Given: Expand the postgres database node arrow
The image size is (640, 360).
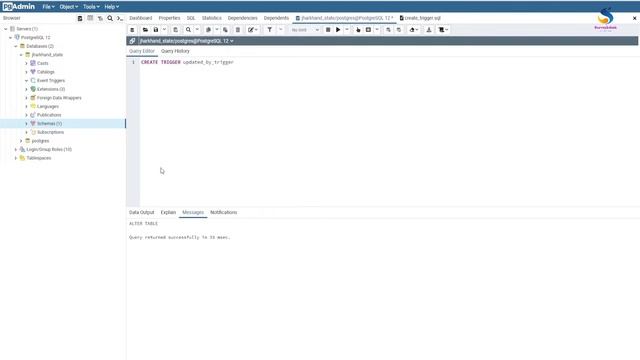Looking at the screenshot, I should click(x=21, y=141).
